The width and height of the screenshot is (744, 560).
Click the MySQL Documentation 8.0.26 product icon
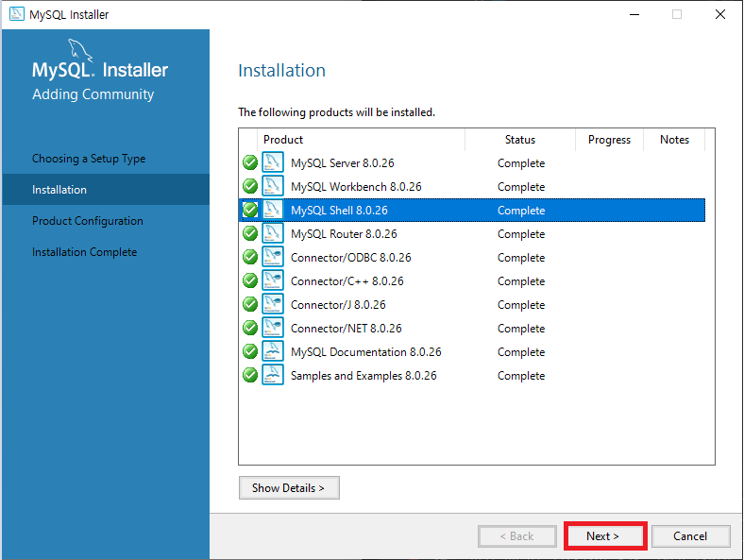coord(273,351)
